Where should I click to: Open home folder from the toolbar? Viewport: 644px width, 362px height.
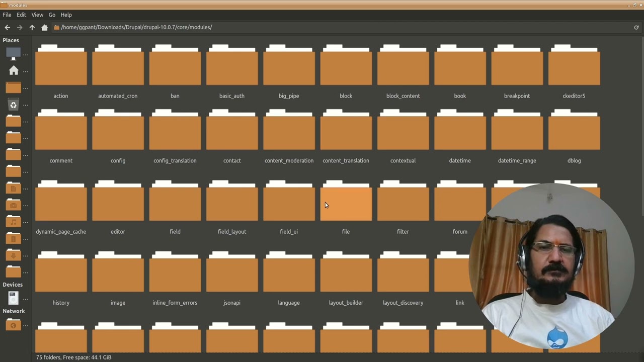pos(45,27)
